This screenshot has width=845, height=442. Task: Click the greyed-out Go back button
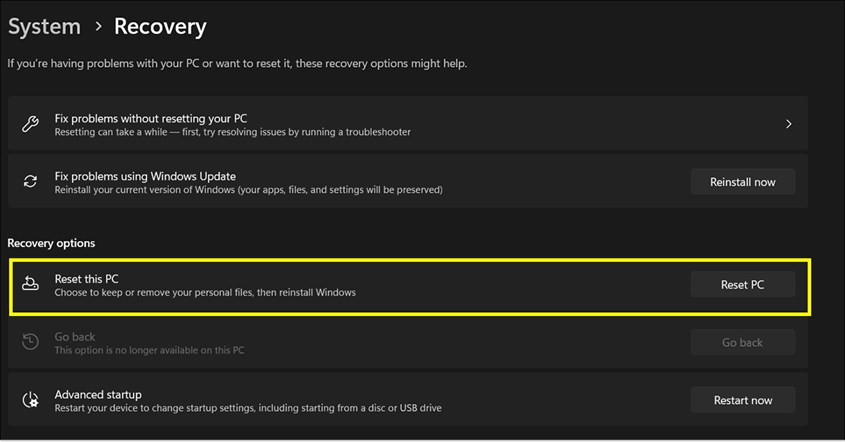pyautogui.click(x=742, y=343)
